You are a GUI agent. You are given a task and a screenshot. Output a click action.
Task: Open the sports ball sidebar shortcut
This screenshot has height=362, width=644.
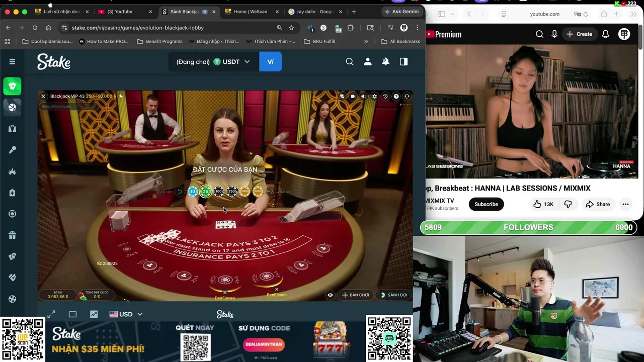12,107
